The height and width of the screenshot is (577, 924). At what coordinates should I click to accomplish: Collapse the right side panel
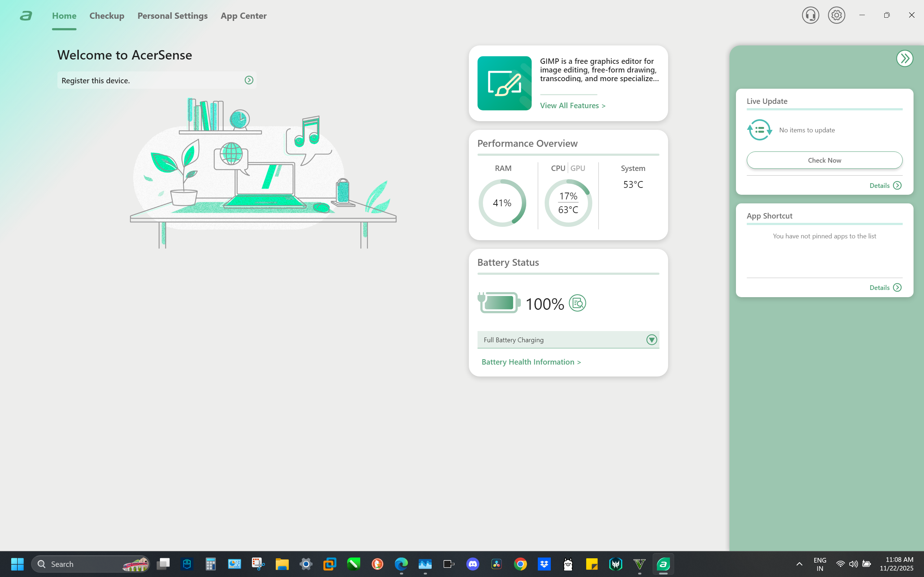click(x=905, y=58)
